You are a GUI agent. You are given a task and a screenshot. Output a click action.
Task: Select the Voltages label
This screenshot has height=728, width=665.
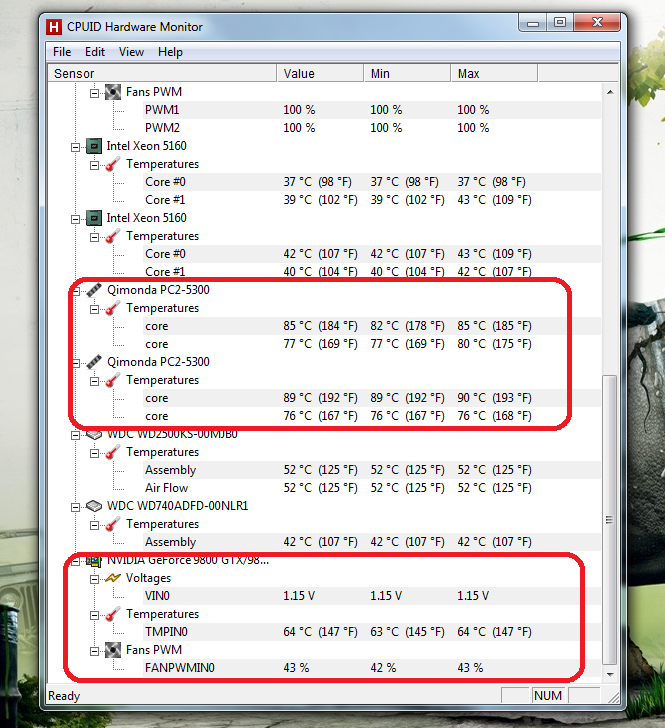(x=148, y=578)
